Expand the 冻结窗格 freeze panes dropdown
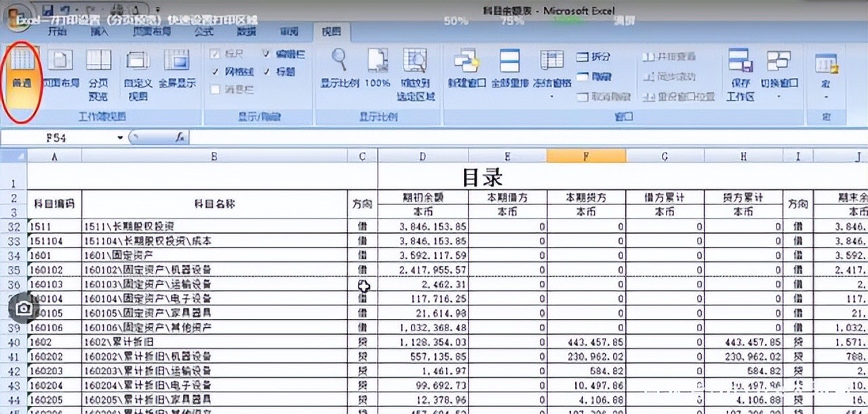This screenshot has height=414, width=868. click(x=551, y=96)
